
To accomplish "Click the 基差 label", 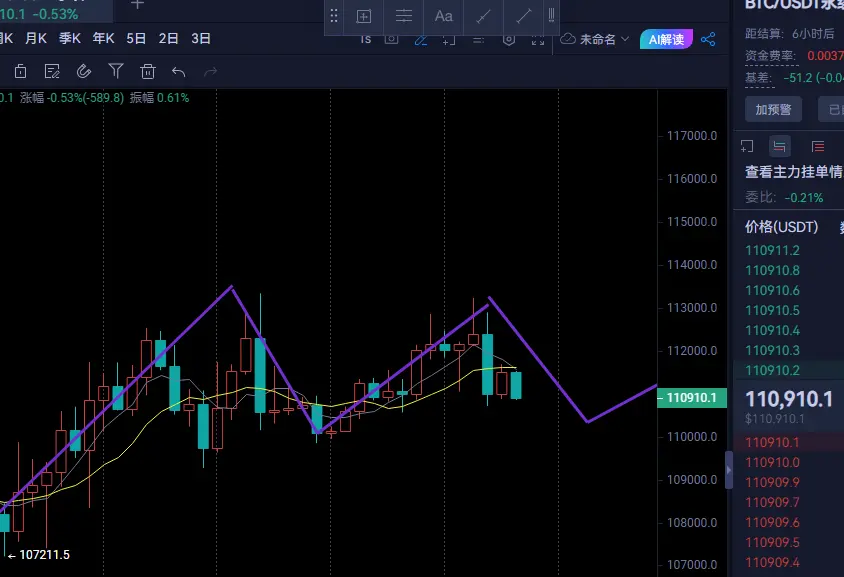I will pos(758,78).
